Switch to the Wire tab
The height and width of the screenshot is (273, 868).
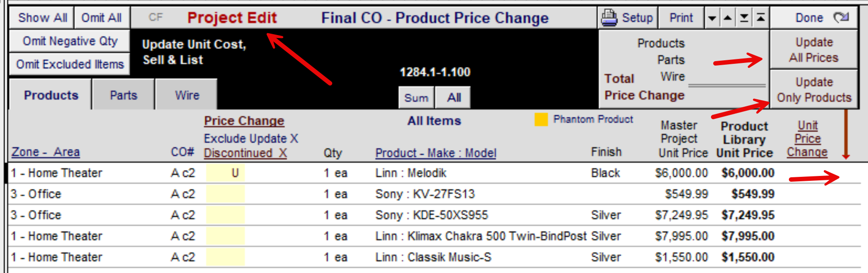(187, 95)
